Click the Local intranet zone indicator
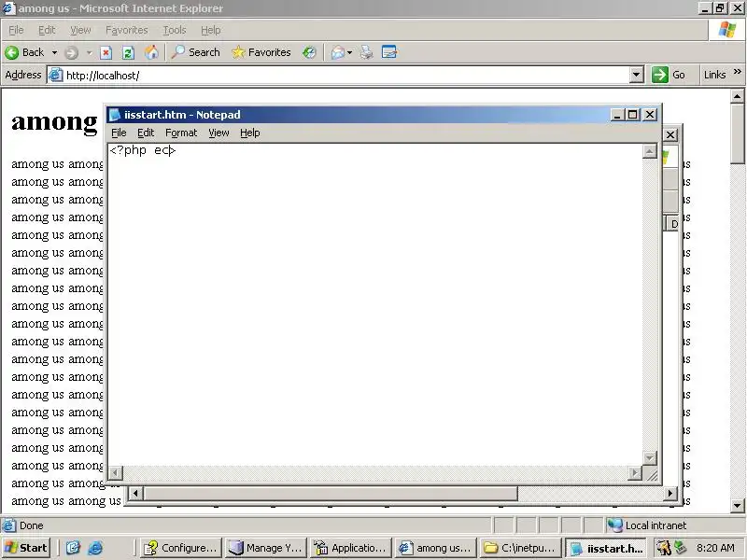The image size is (747, 560). (x=646, y=525)
